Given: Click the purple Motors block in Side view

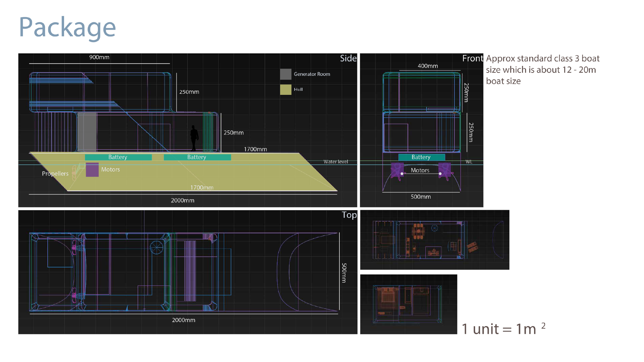Looking at the screenshot, I should coord(92,170).
